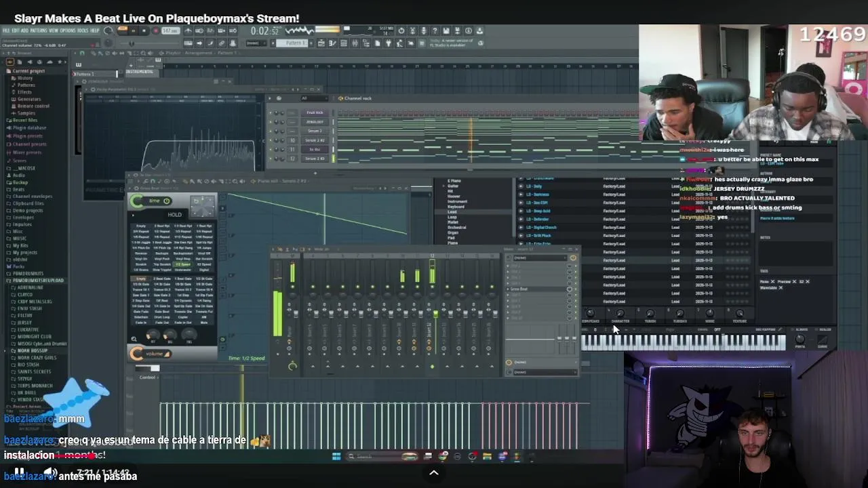Open the FILE menu in FL Studio
Image resolution: width=868 pixels, height=488 pixels.
click(5, 30)
